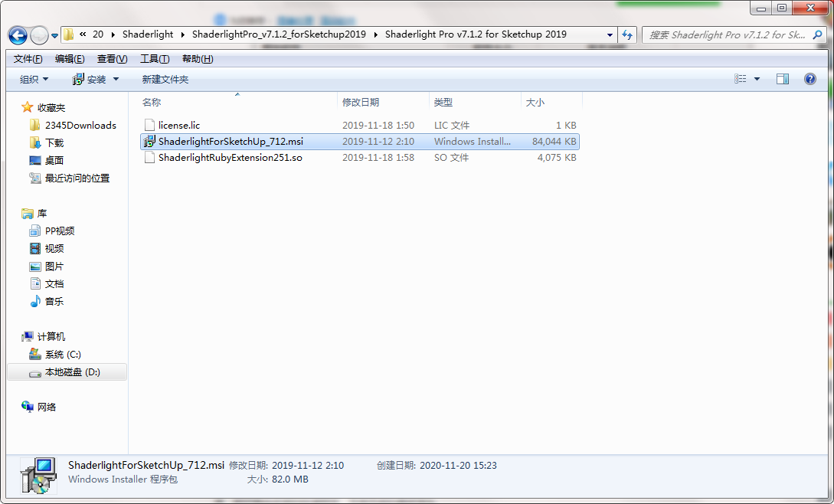
Task: Open the view options dropdown arrow
Action: [x=757, y=79]
